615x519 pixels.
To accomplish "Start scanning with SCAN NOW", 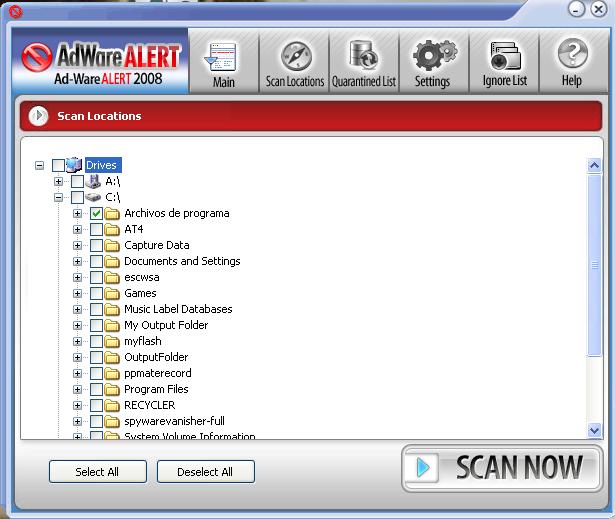I will click(x=502, y=468).
